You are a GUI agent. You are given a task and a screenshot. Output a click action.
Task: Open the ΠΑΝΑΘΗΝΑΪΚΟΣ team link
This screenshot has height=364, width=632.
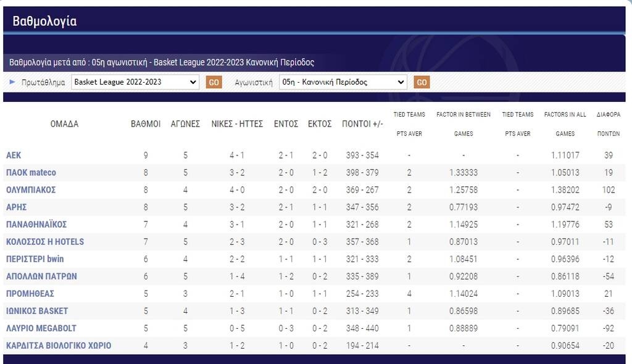[36, 225]
